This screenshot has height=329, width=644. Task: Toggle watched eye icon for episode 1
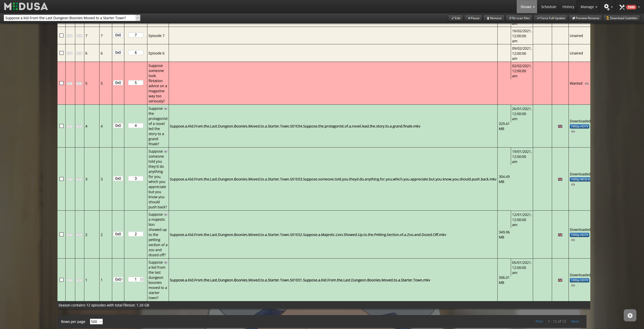(x=573, y=285)
